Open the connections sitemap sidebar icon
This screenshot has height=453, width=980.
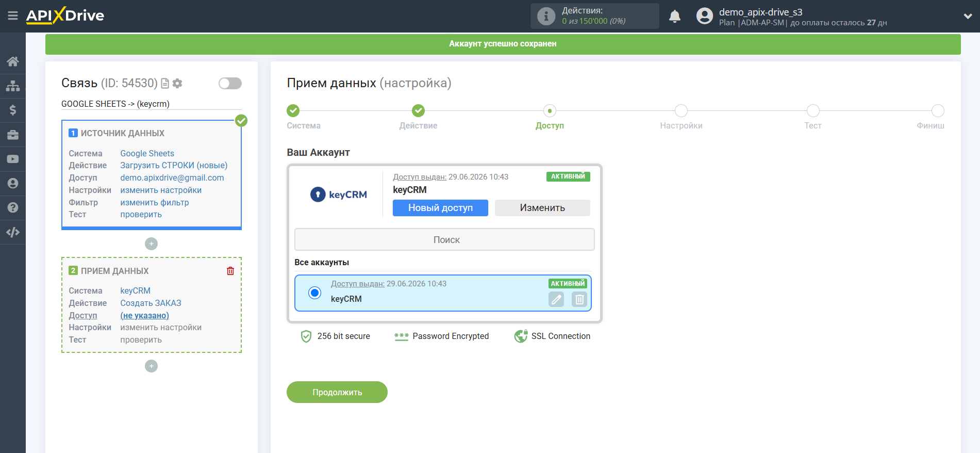(x=13, y=86)
